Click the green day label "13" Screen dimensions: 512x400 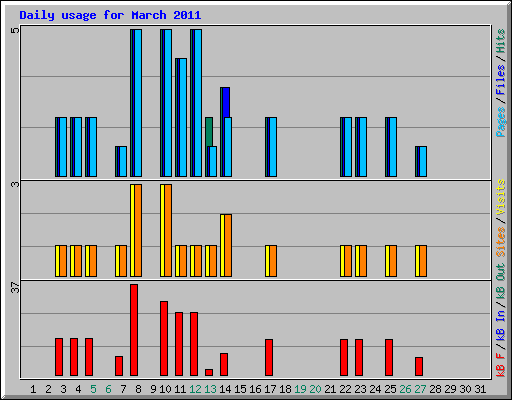(x=210, y=389)
